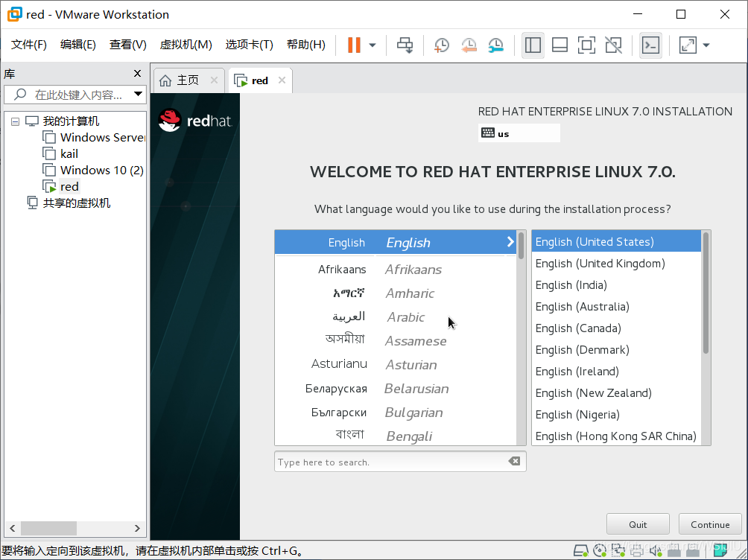Choose English (Denmark) locale
748x560 pixels.
[x=616, y=350]
